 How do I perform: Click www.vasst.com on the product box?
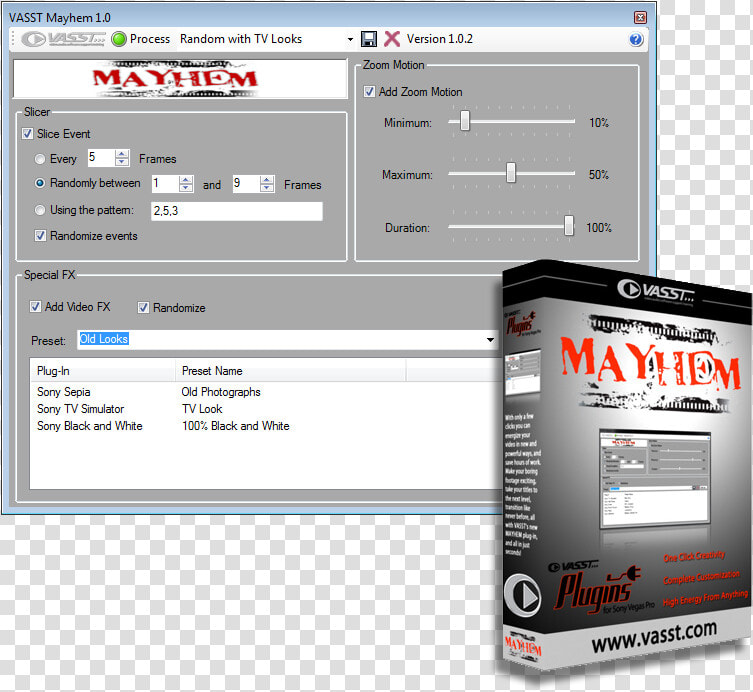pos(654,635)
